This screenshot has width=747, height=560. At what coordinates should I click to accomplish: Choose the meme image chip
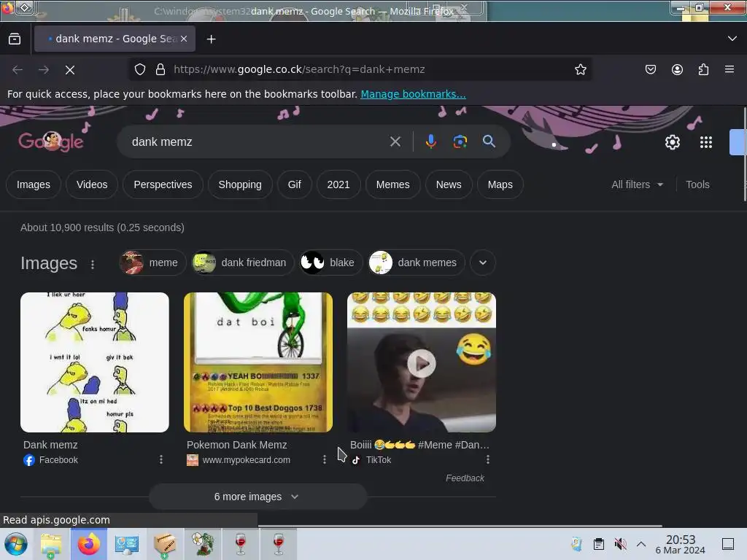(x=152, y=262)
